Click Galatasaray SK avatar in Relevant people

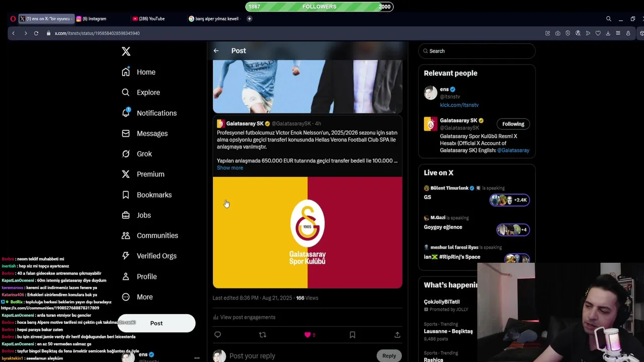(431, 124)
